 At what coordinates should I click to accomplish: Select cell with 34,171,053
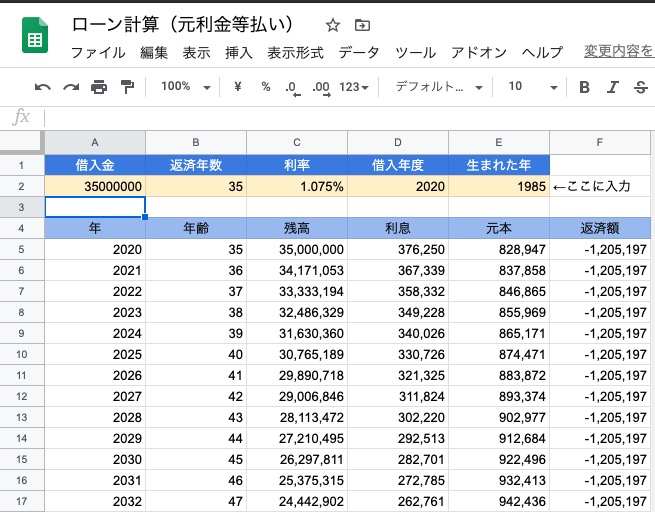click(x=297, y=270)
